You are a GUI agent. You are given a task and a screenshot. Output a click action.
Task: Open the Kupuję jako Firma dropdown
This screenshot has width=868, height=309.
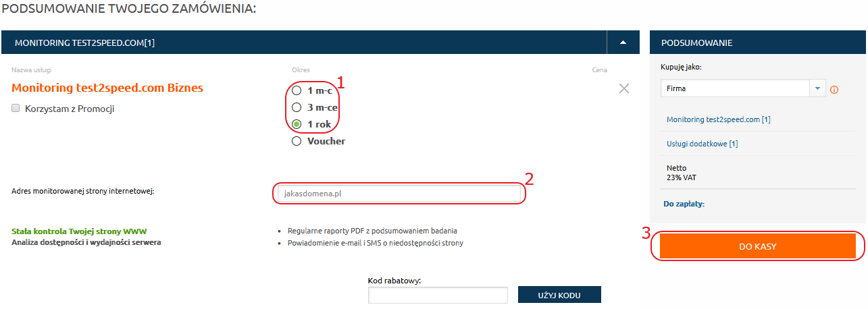[x=743, y=88]
